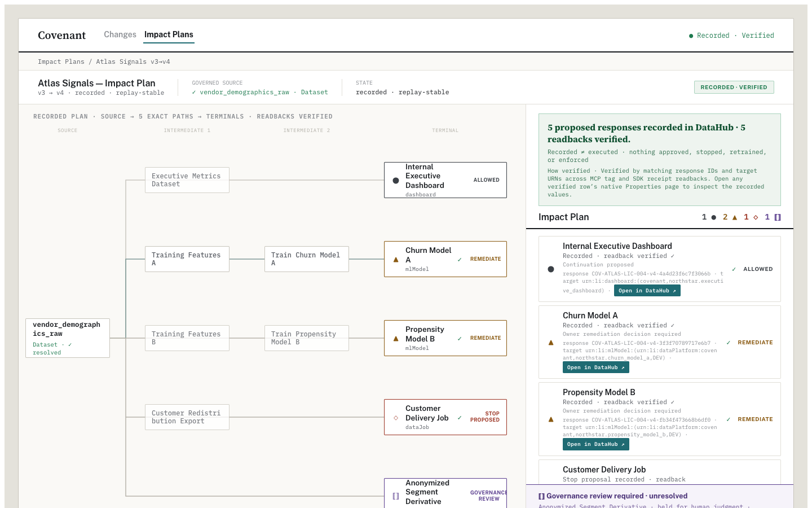Image resolution: width=812 pixels, height=508 pixels.
Task: Open Internal Executive Dashboard in DataHub
Action: [647, 291]
